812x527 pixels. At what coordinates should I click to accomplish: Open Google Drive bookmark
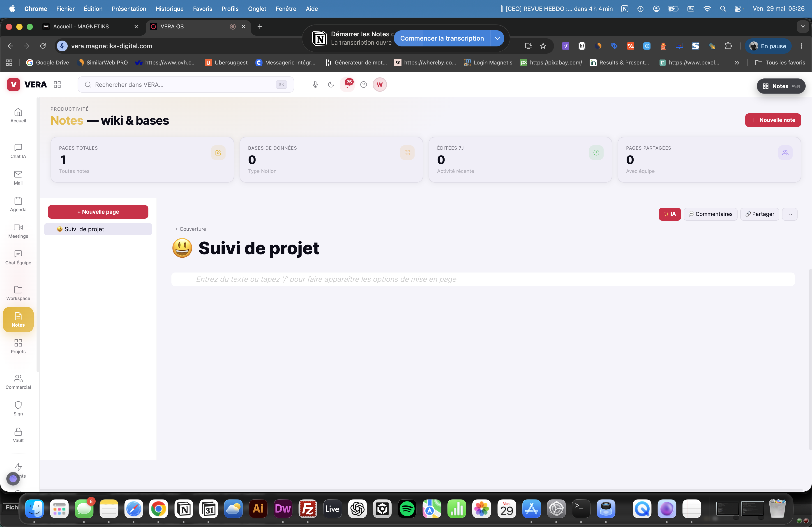pyautogui.click(x=48, y=63)
